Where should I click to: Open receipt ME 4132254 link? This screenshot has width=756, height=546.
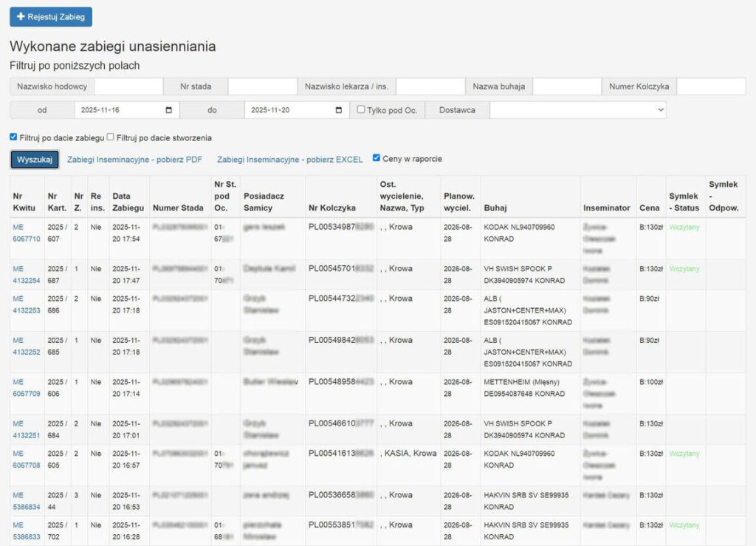click(27, 275)
